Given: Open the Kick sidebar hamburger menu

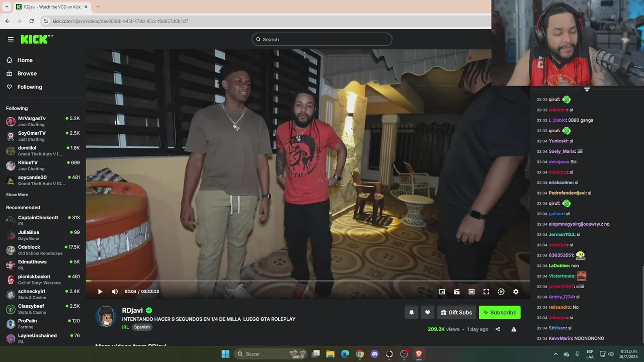Looking at the screenshot, I should 11,39.
